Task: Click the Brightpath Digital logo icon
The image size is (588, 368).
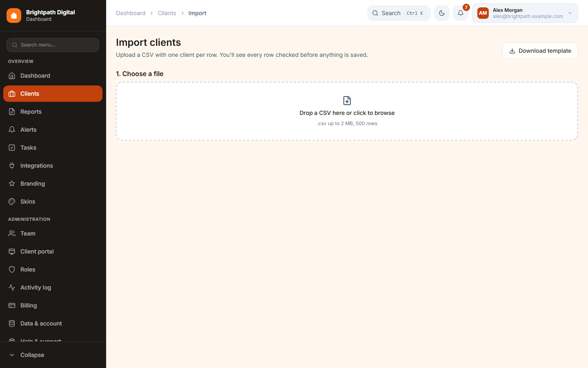Action: [x=14, y=16]
